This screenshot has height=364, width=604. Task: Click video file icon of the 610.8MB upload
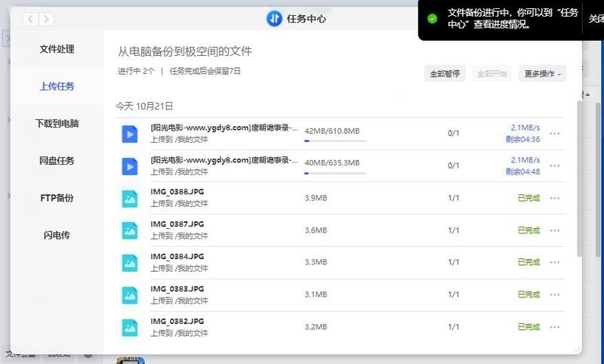coord(130,134)
